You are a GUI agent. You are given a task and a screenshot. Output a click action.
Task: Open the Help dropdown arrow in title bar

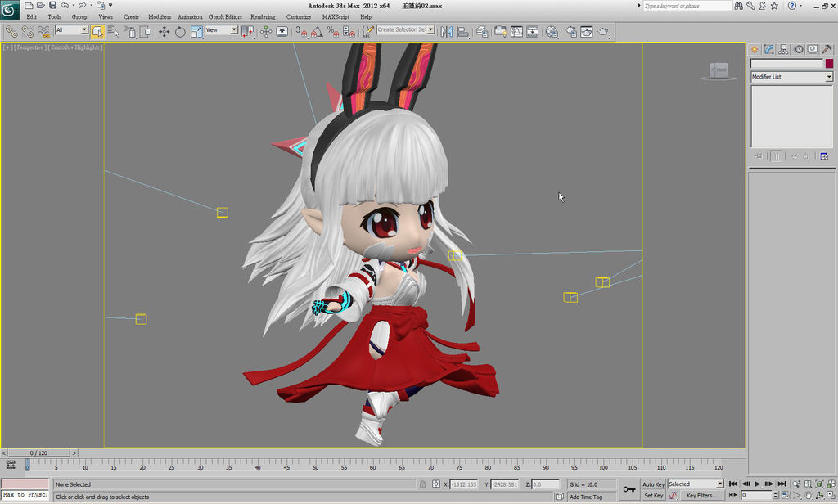point(801,6)
